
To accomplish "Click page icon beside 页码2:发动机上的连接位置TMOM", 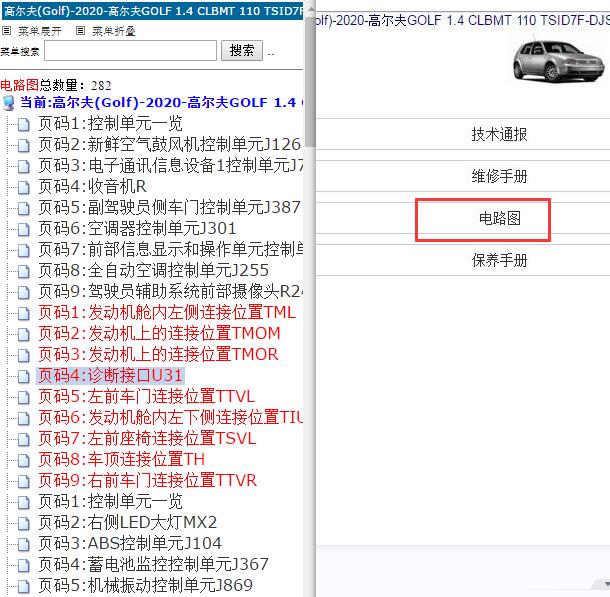I will (x=24, y=334).
